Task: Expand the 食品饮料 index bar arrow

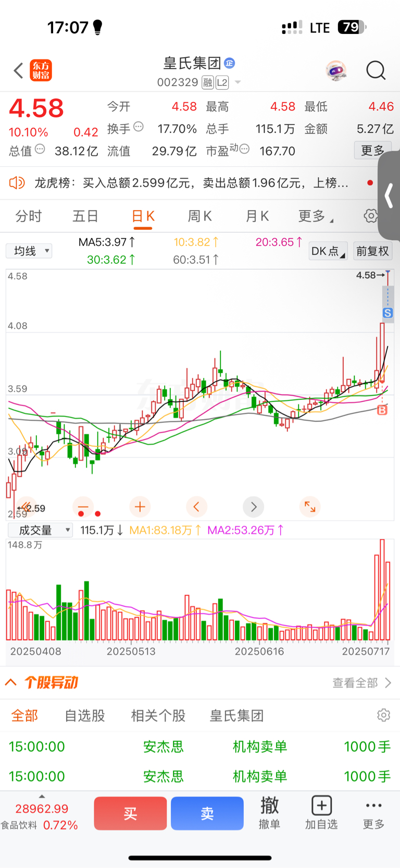Action: (x=42, y=797)
